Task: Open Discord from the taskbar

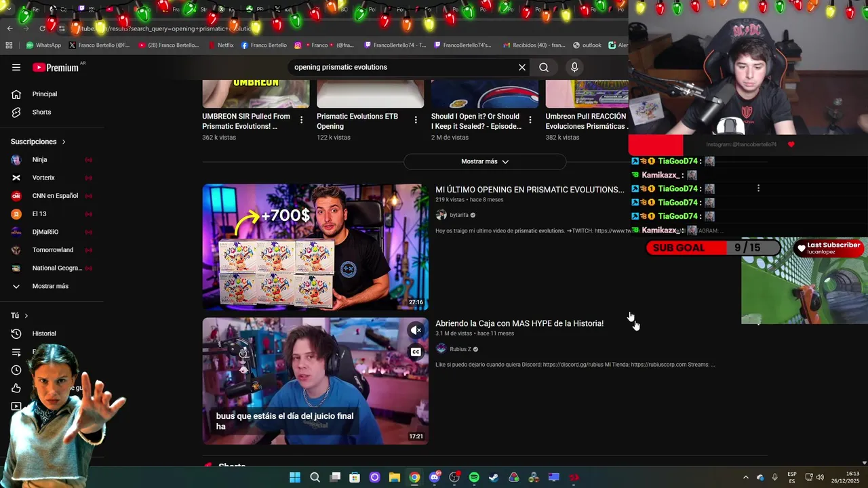Action: (435, 477)
